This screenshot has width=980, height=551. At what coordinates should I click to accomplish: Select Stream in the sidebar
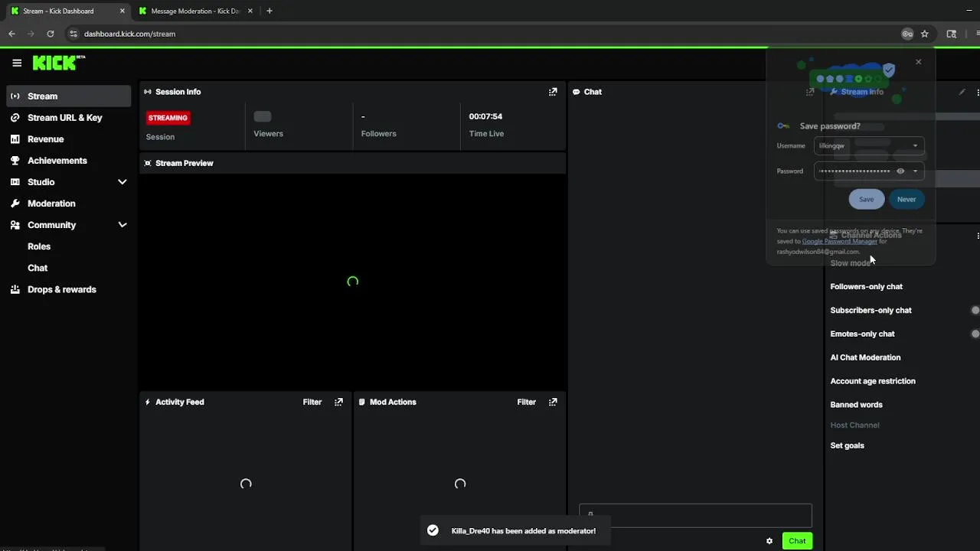click(69, 96)
